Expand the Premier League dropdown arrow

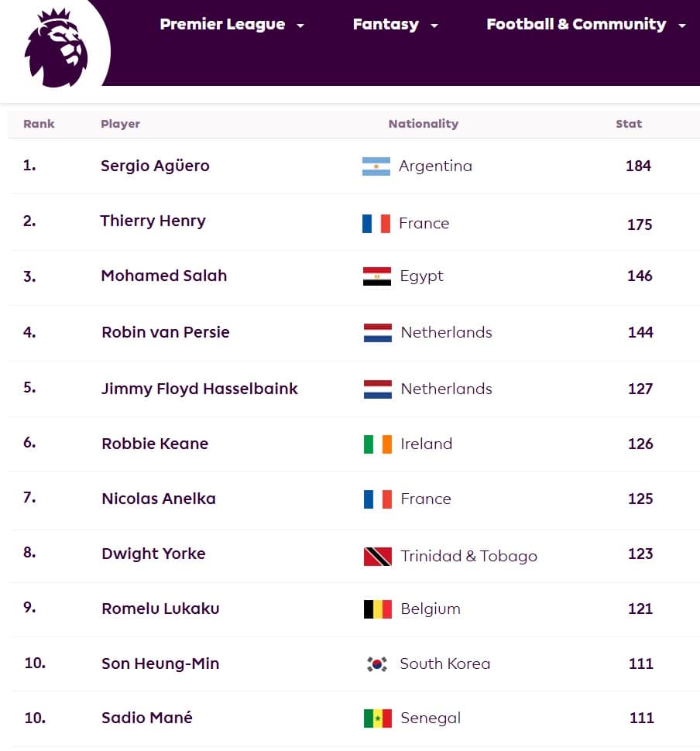click(300, 26)
